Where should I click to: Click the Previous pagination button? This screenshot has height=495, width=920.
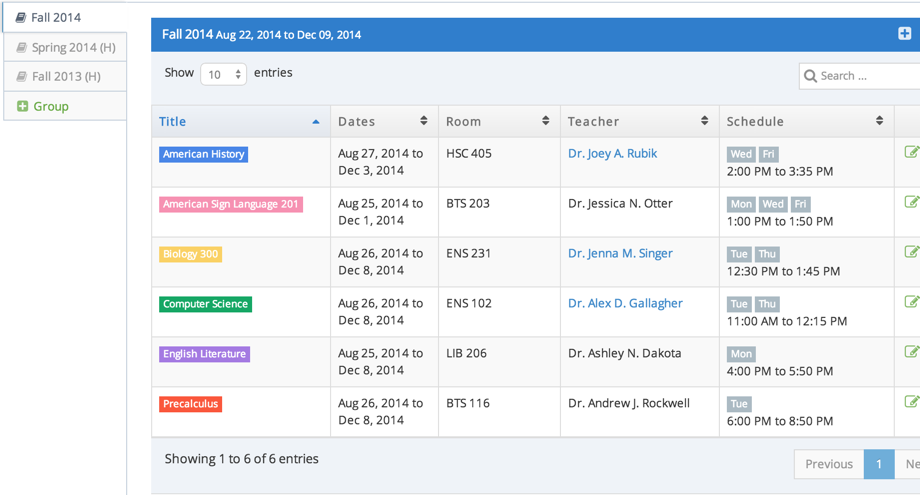(x=829, y=464)
